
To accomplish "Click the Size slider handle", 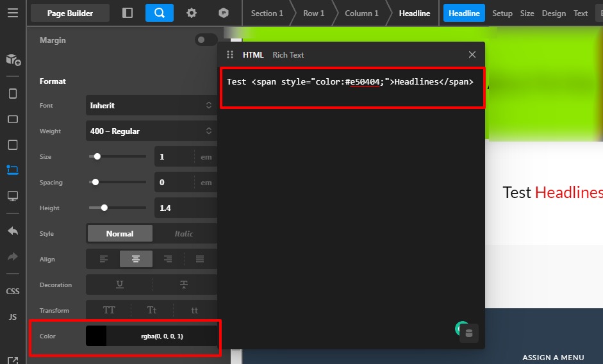I will pos(97,156).
